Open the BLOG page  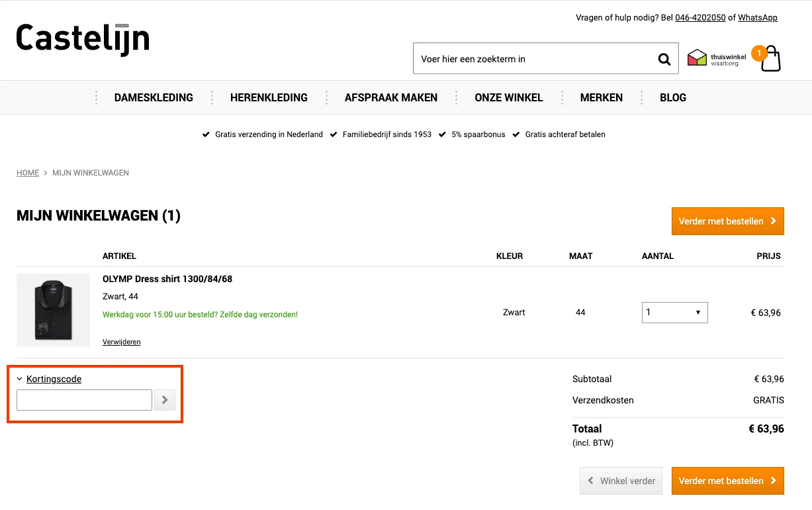tap(672, 98)
